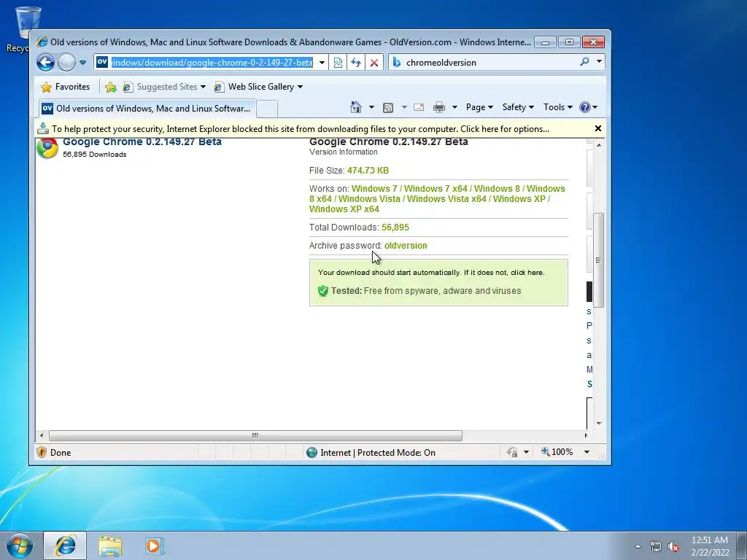Click the vertical scrollbar thumb
Screen dimensions: 747x560
point(599,260)
